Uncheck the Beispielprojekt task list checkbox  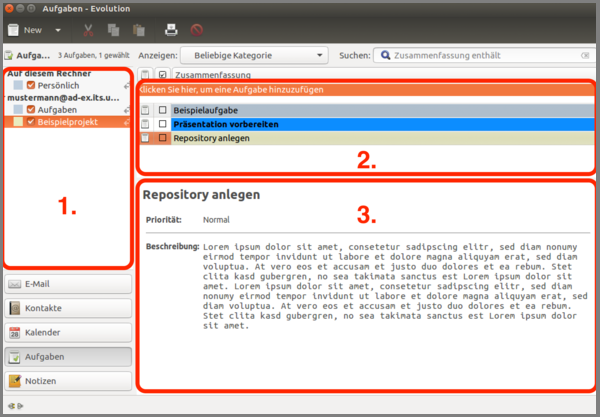click(30, 121)
